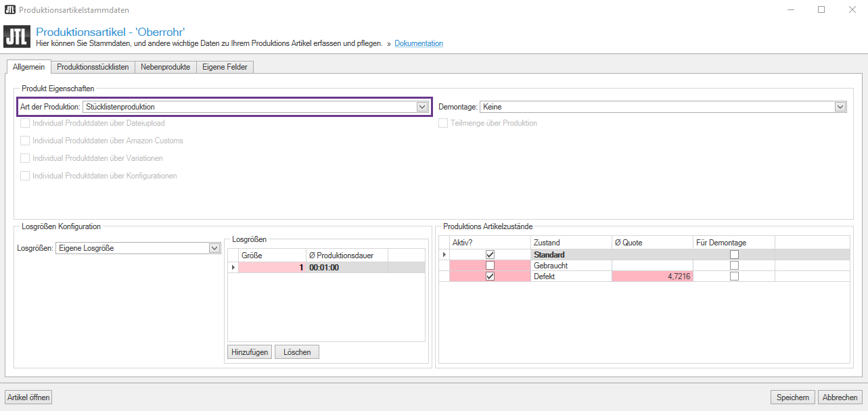
Task: Select the pink Ø Quote cell 4,7216
Action: (652, 276)
